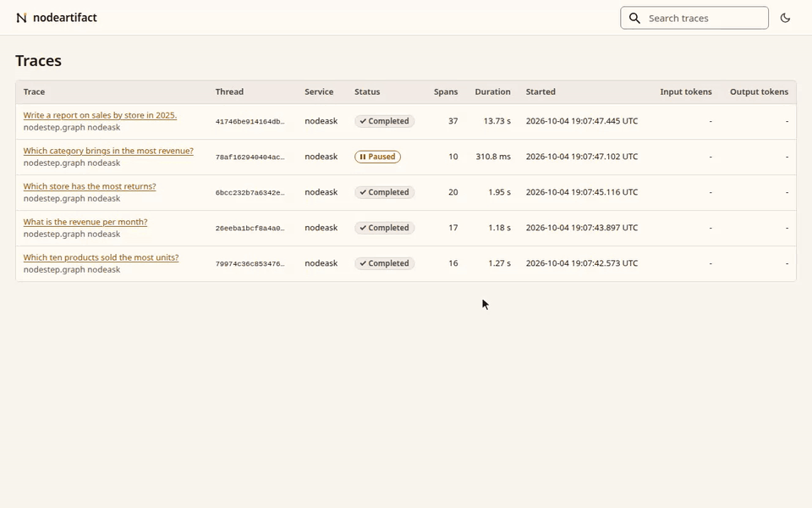Click duration value 1.18 s
812x508 pixels.
click(499, 228)
